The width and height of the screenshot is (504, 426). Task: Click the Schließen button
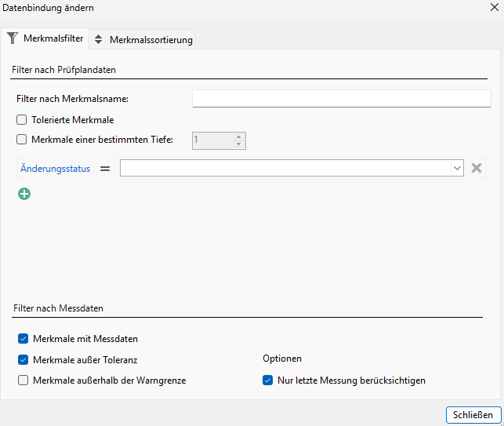[x=473, y=415]
